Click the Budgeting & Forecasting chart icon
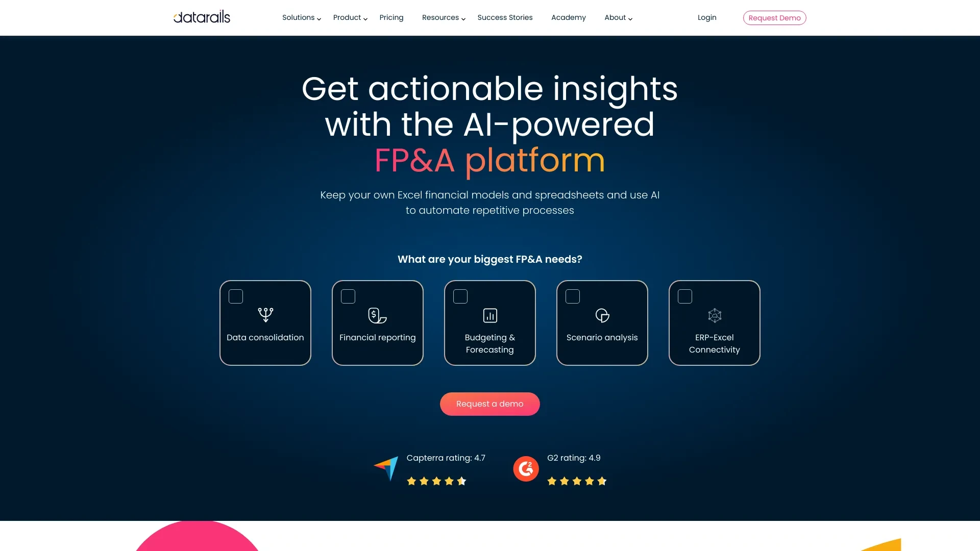This screenshot has height=551, width=980. pyautogui.click(x=489, y=315)
